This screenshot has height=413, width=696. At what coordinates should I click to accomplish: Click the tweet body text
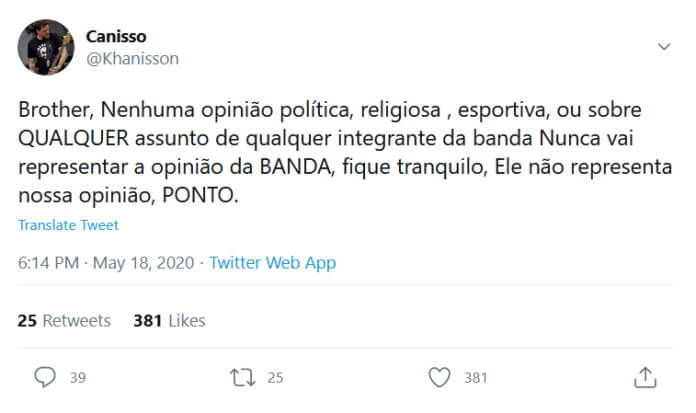340,151
